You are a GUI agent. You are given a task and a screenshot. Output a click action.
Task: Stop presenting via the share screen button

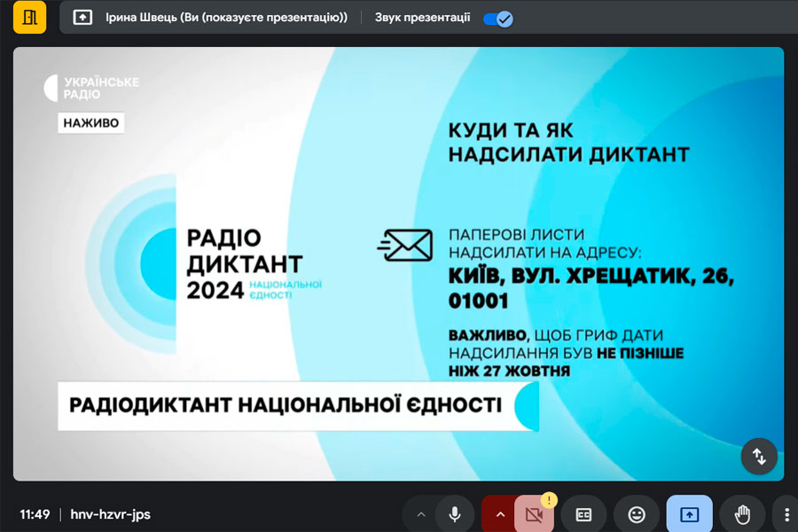tap(689, 514)
